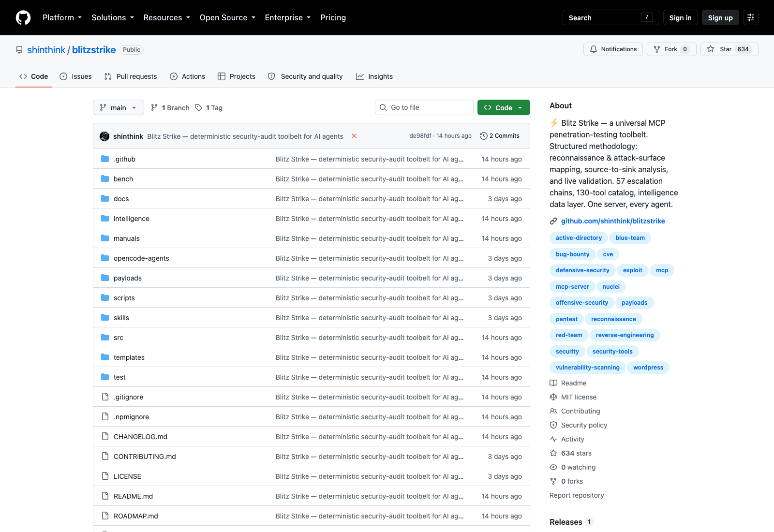
Task: Open the CONTRIBUTING.md file
Action: (x=145, y=457)
